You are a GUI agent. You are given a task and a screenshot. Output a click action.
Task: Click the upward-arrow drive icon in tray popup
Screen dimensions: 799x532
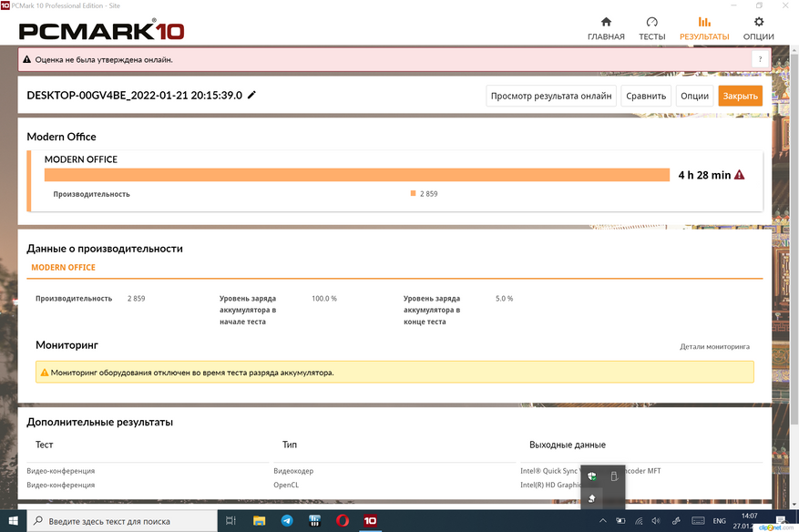tap(591, 498)
